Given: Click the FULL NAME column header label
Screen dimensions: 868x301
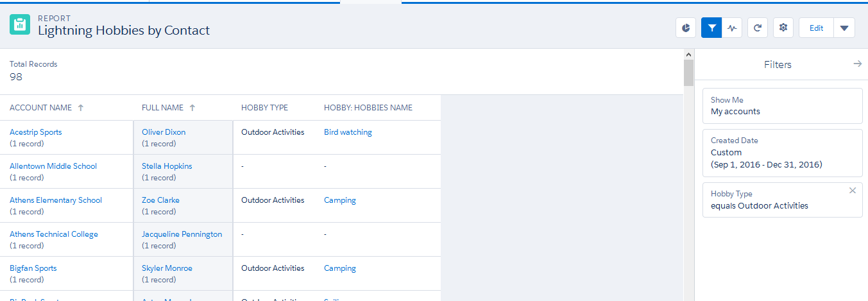Looking at the screenshot, I should tap(163, 108).
